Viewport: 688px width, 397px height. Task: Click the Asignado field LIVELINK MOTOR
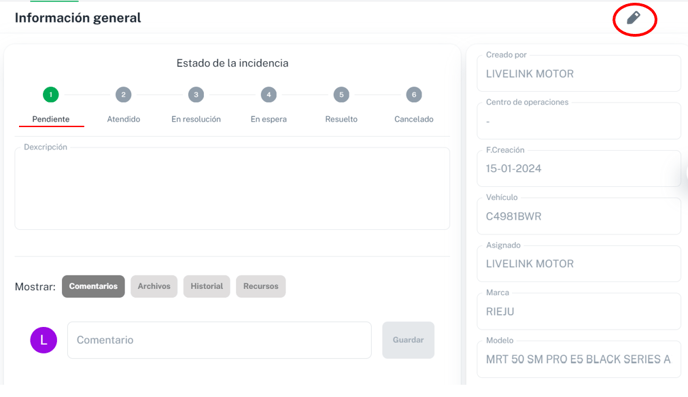click(x=579, y=264)
